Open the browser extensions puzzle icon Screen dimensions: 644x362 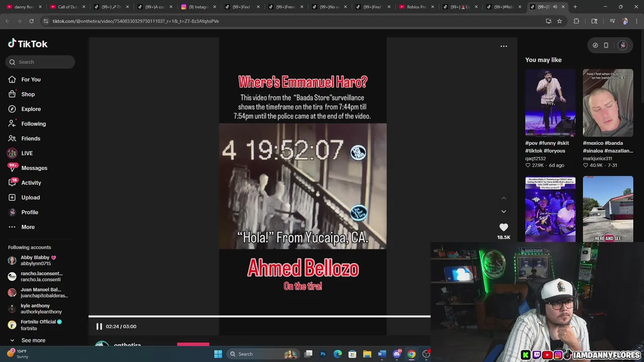[x=577, y=21]
